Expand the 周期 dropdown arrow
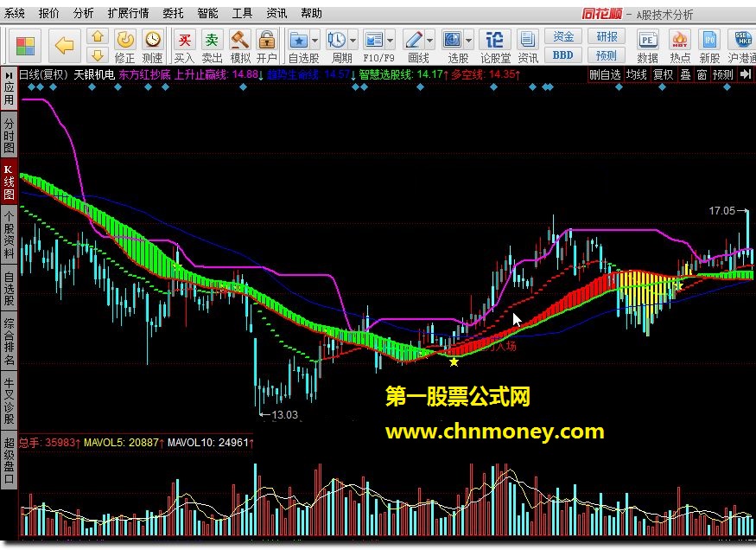The image size is (756, 550). (x=353, y=41)
